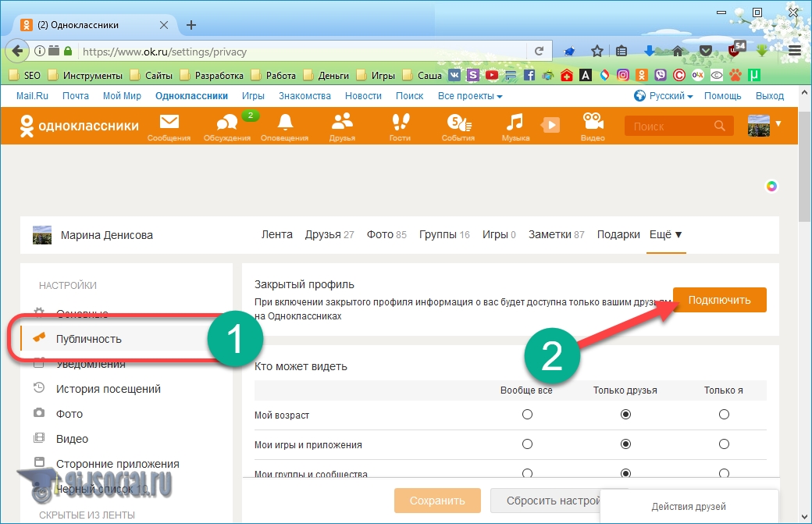Click the blue download arrow icon
Image resolution: width=812 pixels, height=524 pixels.
coord(650,51)
